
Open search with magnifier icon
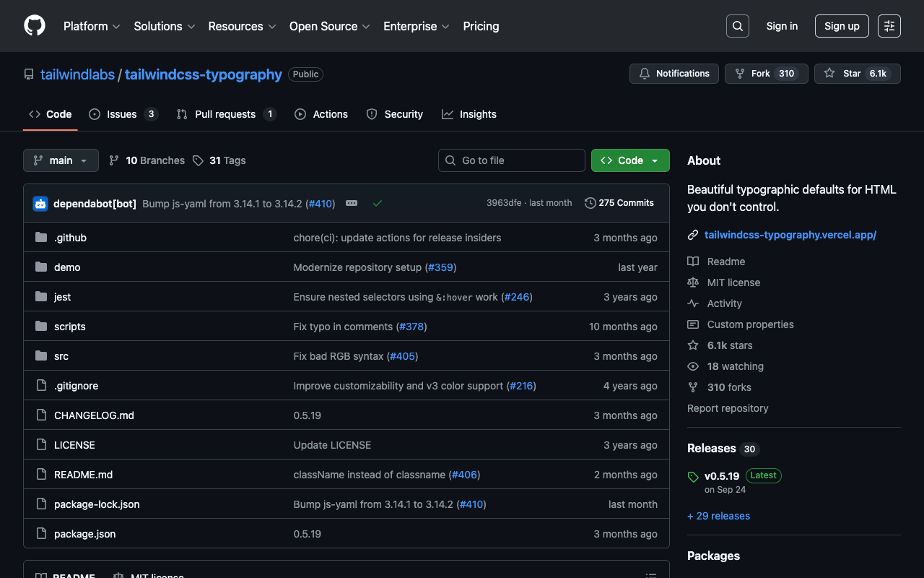(x=737, y=26)
